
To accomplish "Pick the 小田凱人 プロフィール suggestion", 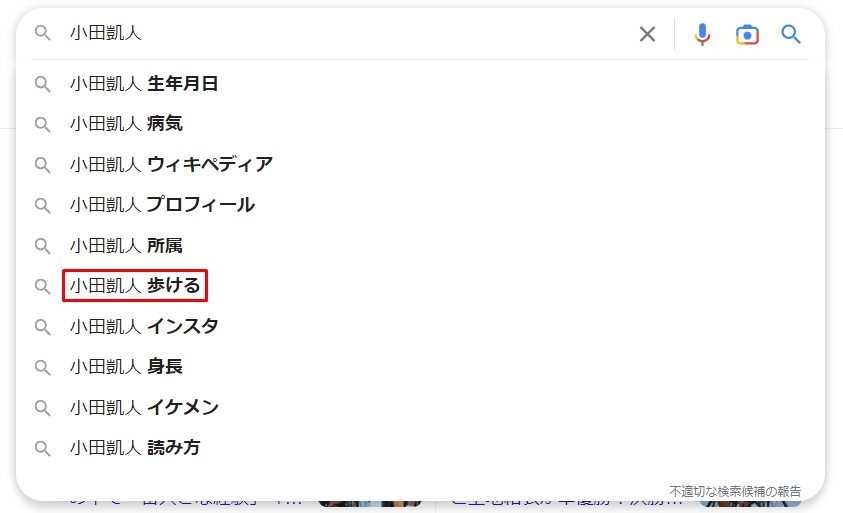I will pos(162,205).
